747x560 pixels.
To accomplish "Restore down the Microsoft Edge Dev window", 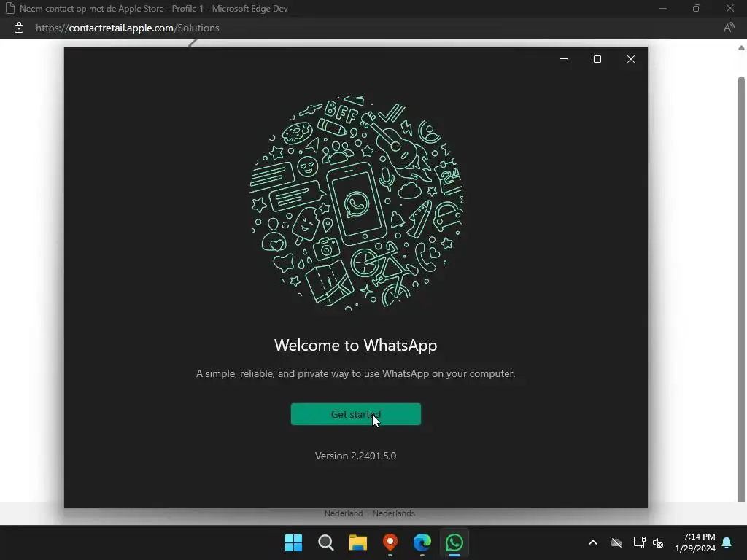I will tap(697, 8).
